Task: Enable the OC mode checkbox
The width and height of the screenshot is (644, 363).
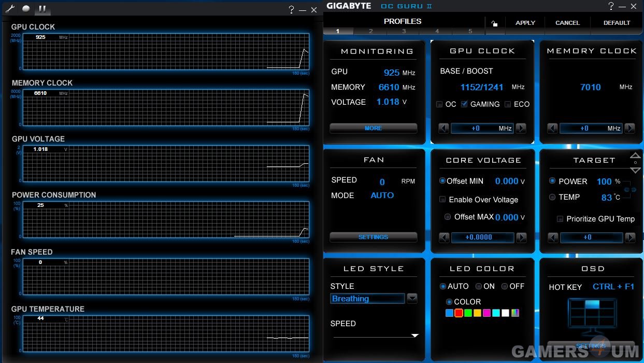Action: click(x=439, y=104)
